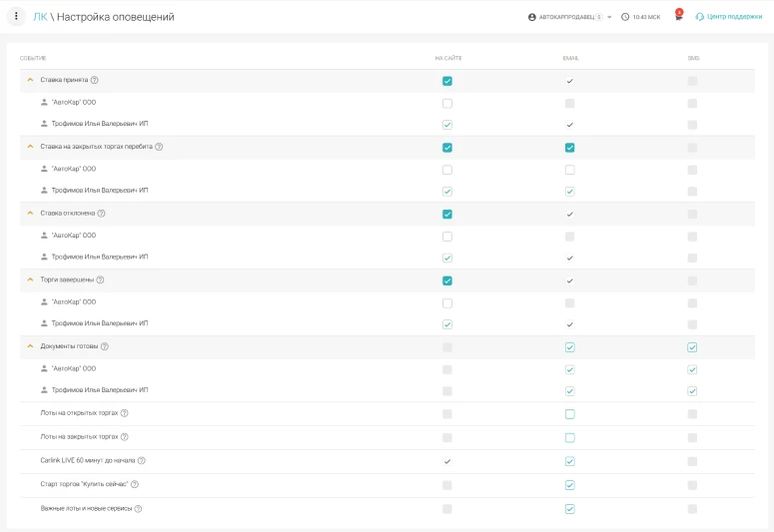Click help icon next to "Торги завершены"
This screenshot has height=532, width=774.
(x=101, y=280)
